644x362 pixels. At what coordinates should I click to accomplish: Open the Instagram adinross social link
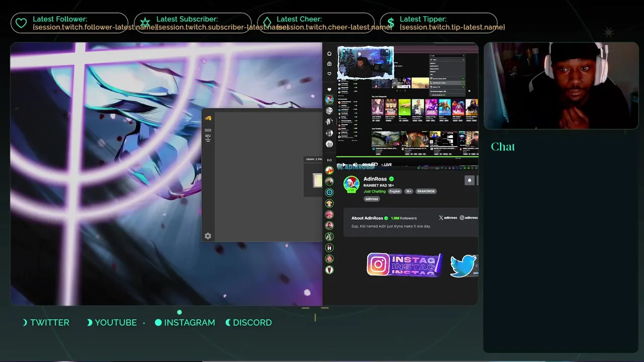pyautogui.click(x=469, y=218)
